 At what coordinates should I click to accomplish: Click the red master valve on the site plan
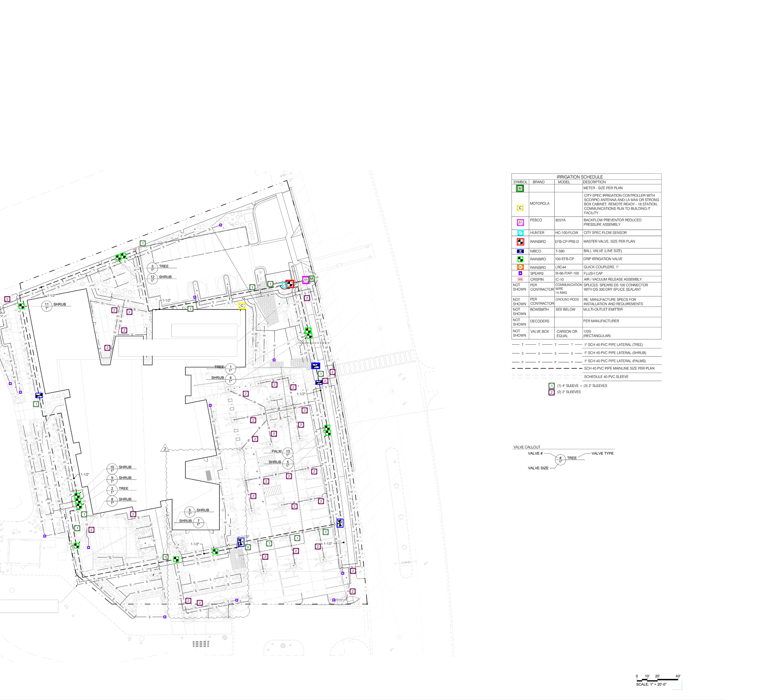[x=290, y=284]
